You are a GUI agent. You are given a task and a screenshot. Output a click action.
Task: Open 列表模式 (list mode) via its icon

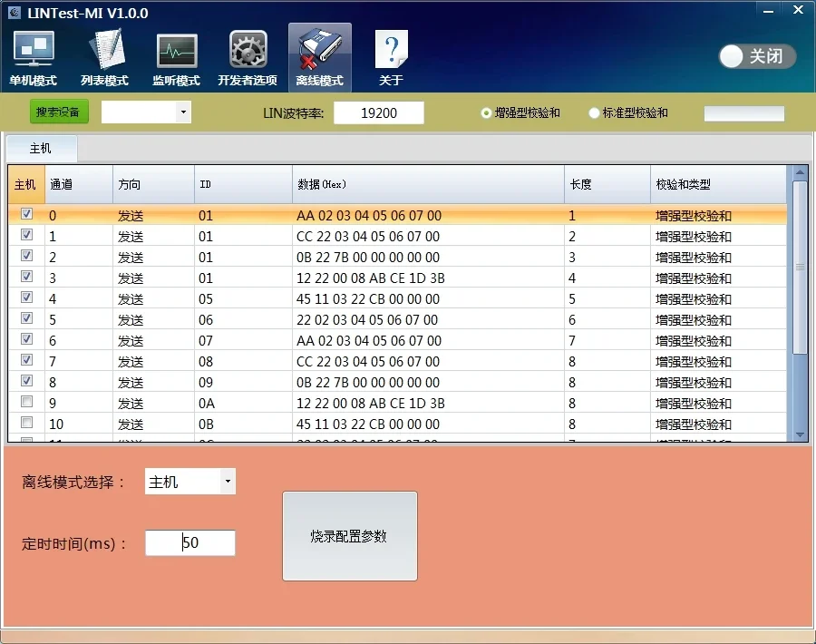tap(104, 53)
